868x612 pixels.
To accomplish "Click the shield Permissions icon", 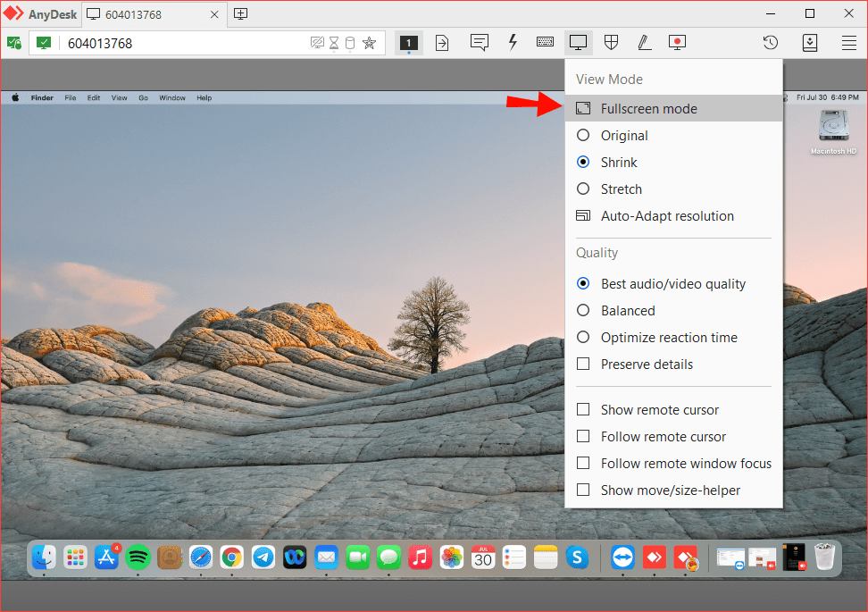I will pyautogui.click(x=612, y=42).
